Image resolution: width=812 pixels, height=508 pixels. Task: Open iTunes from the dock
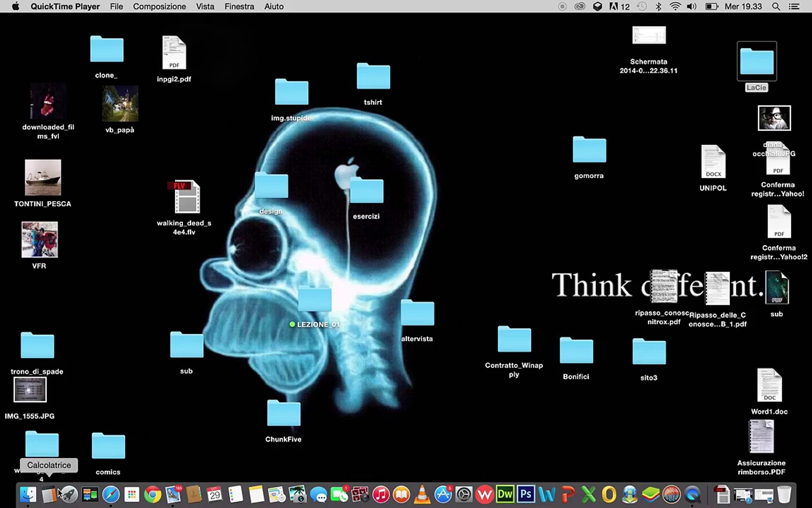coord(381,494)
